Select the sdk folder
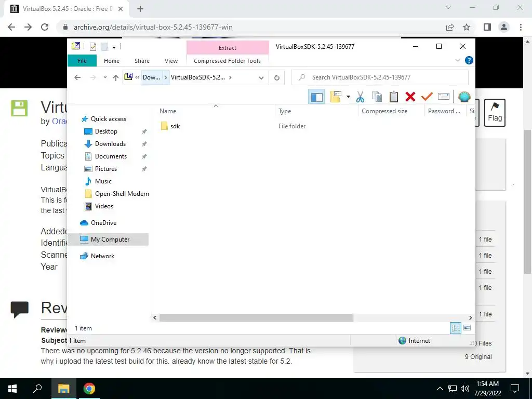 [175, 126]
